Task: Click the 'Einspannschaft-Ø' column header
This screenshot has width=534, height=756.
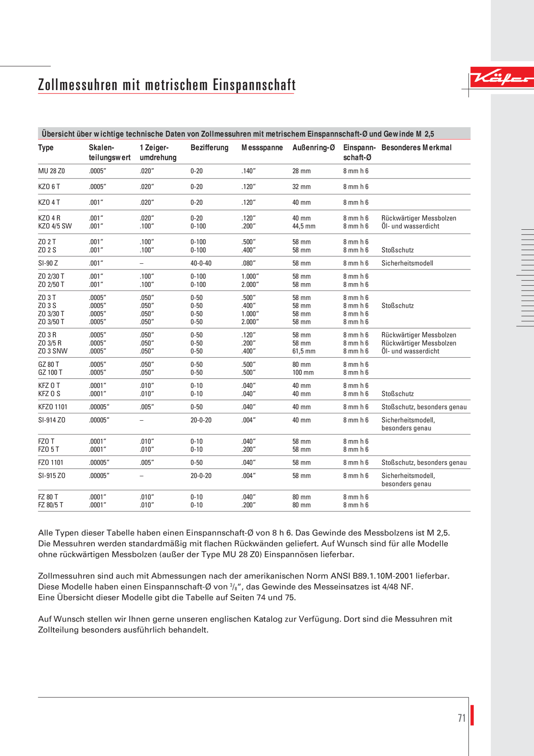Action: pyautogui.click(x=359, y=153)
